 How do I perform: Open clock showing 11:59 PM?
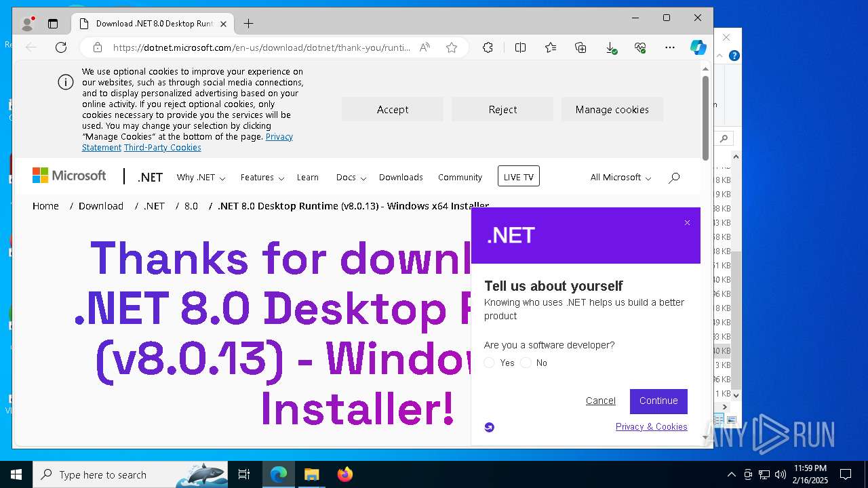tap(810, 474)
